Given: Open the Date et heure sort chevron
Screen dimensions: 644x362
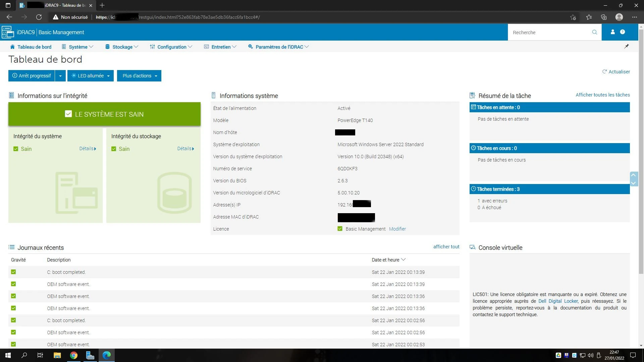Looking at the screenshot, I should click(404, 260).
